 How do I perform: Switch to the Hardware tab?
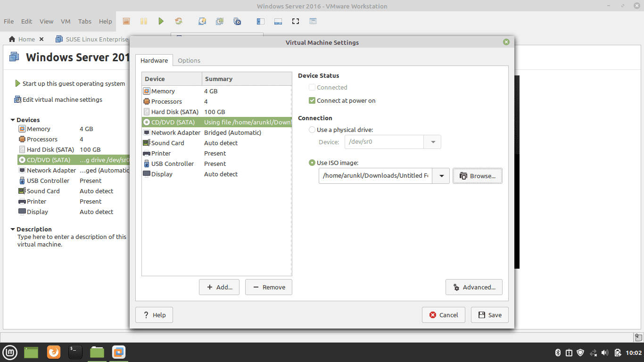154,60
